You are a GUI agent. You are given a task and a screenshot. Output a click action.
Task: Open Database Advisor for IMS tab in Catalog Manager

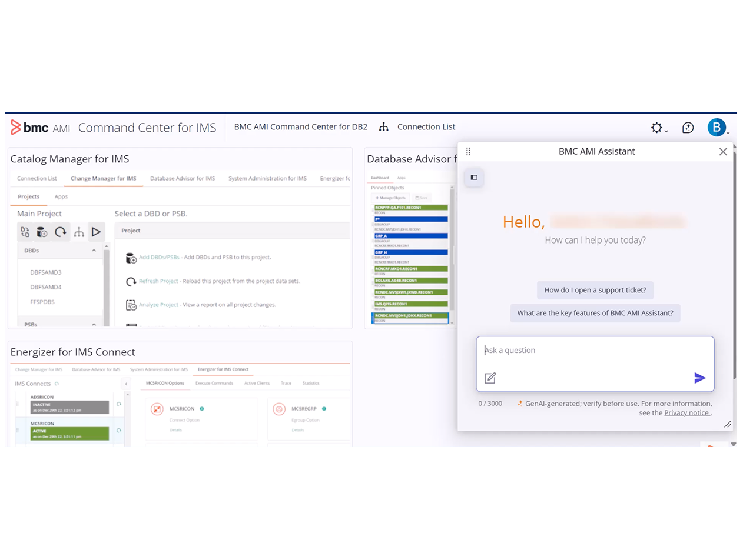point(183,178)
